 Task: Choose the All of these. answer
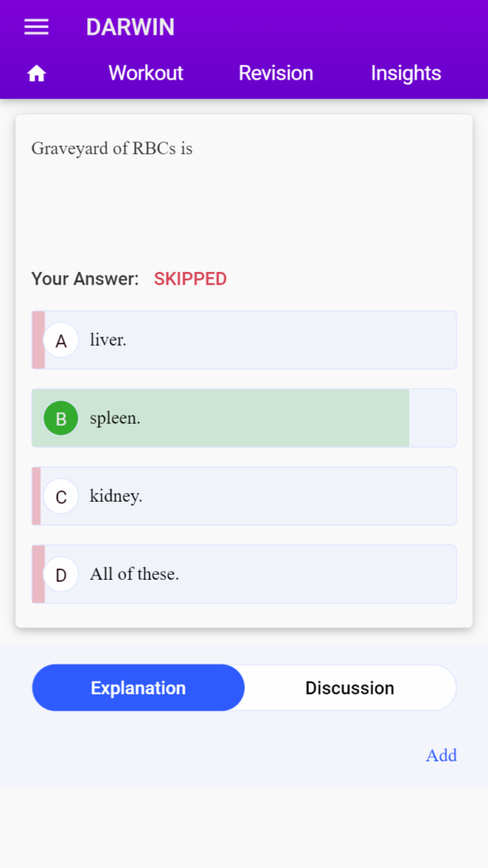[244, 574]
